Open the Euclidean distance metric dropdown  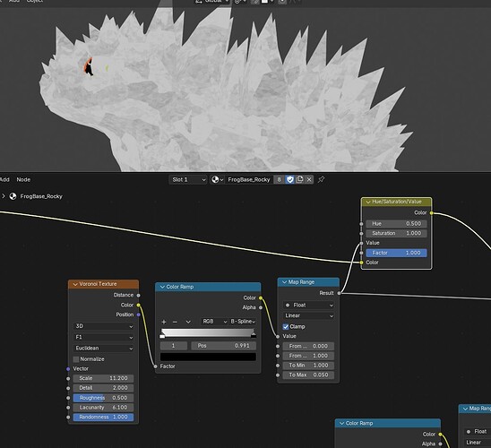click(x=104, y=349)
